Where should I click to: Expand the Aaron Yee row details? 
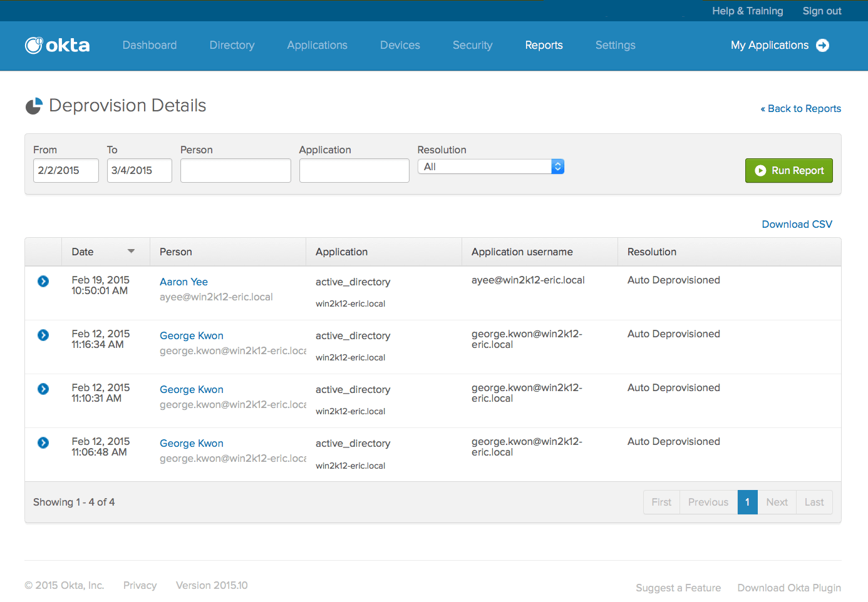pos(43,282)
